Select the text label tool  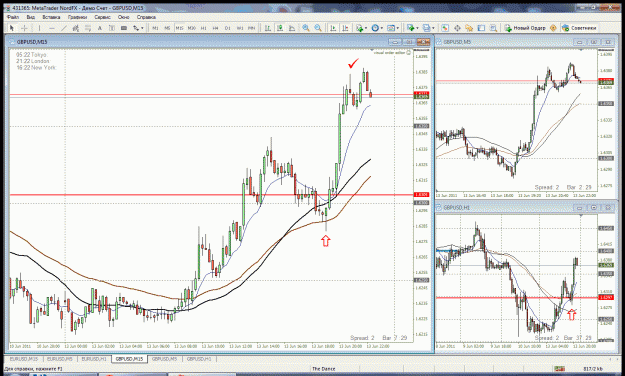coord(112,28)
